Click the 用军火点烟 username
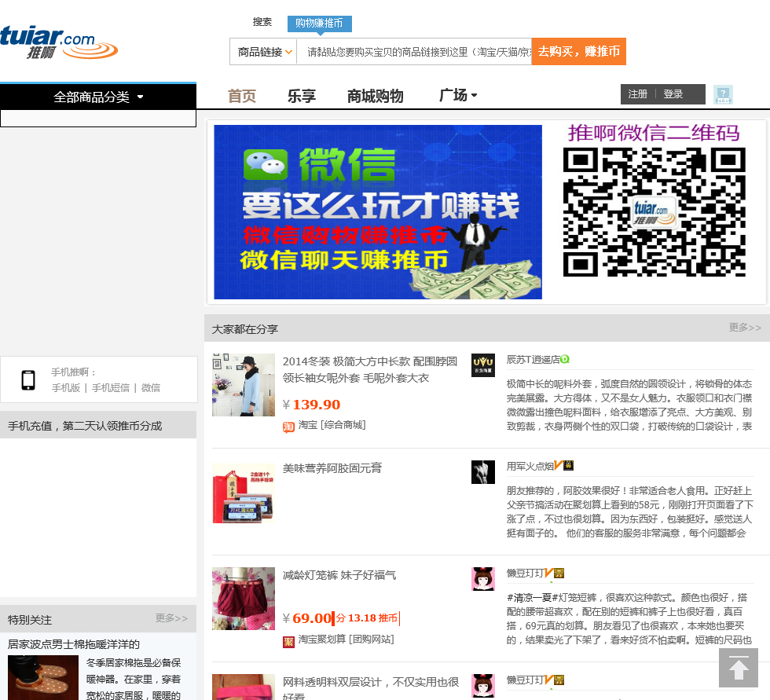Viewport: 770px width, 700px height. [530, 467]
